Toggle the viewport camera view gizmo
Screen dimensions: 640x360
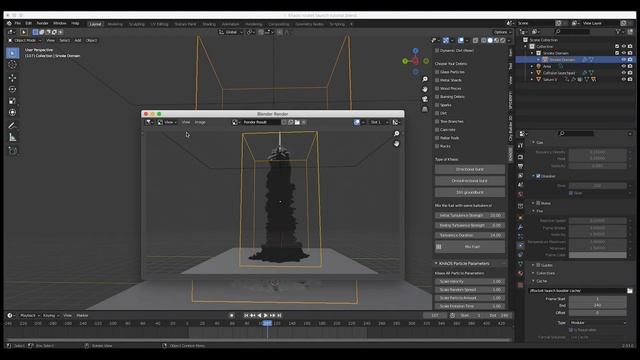coord(425,99)
